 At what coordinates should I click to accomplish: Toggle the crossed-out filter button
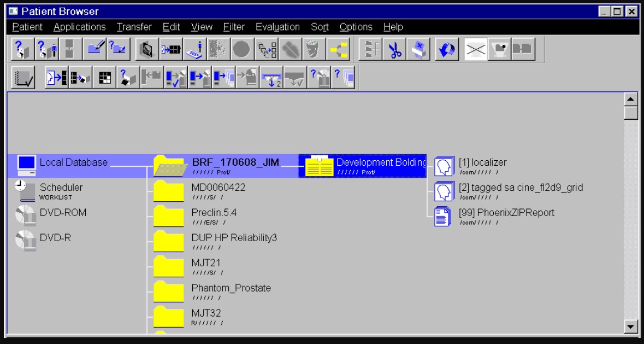tap(475, 49)
